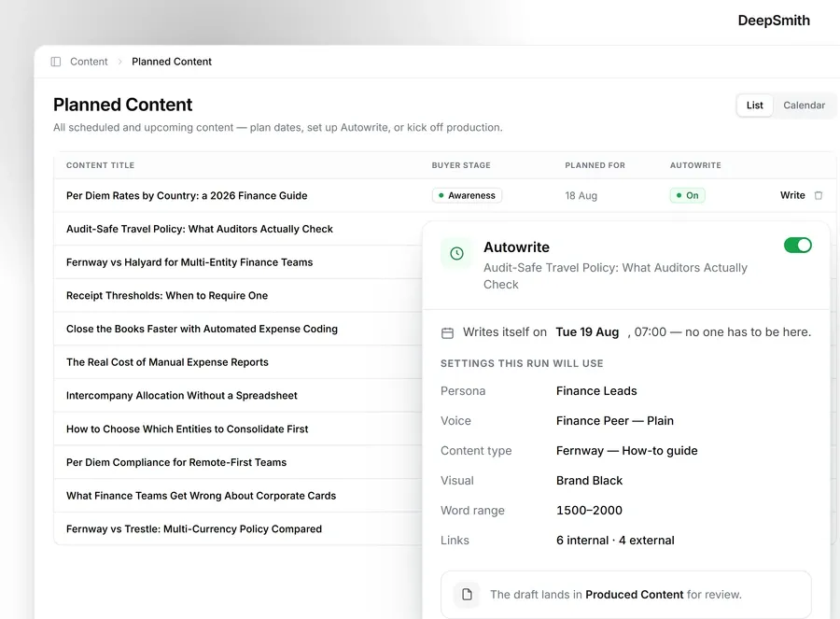This screenshot has height=619, width=840.
Task: Toggle the sidebar panel icon
Action: point(56,62)
